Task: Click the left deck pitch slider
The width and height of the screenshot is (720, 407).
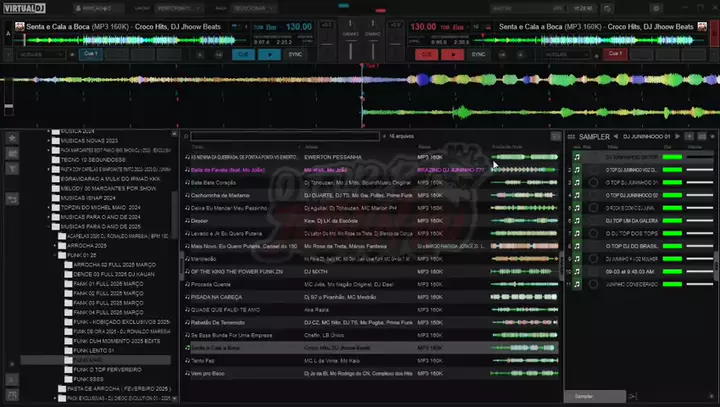Action: tap(326, 45)
